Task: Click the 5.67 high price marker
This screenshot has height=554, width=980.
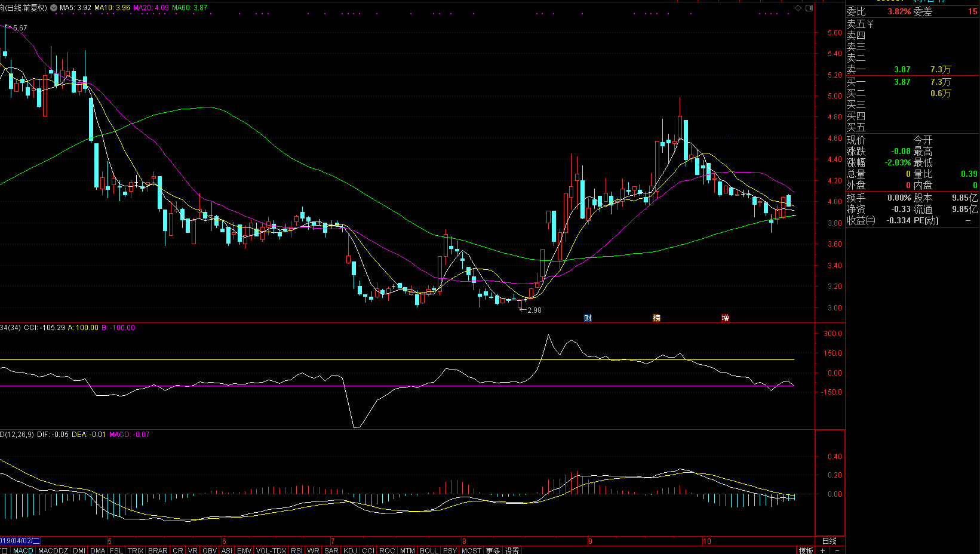Action: tap(19, 28)
